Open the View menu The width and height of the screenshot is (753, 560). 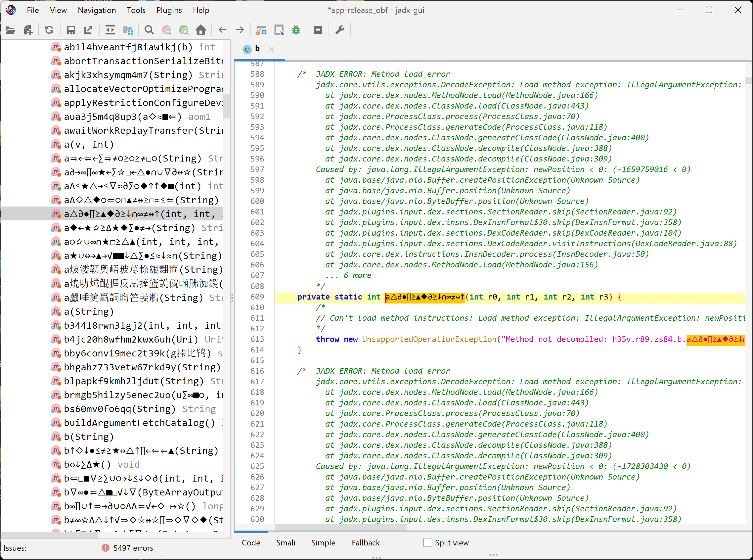(58, 10)
